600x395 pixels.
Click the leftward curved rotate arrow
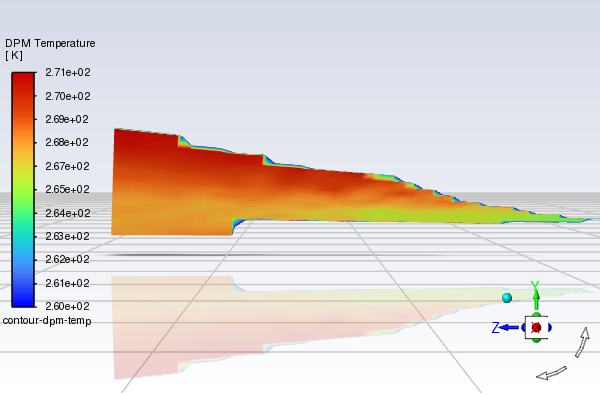551,373
